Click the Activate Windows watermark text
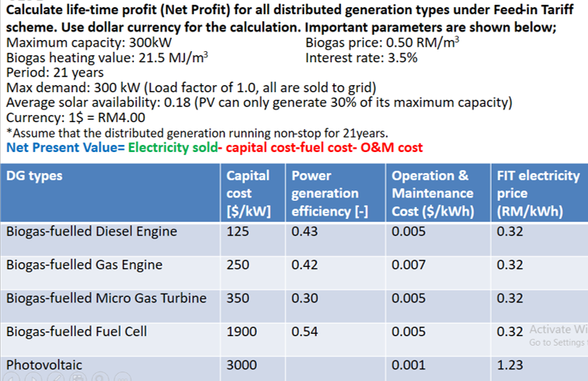 (x=558, y=330)
